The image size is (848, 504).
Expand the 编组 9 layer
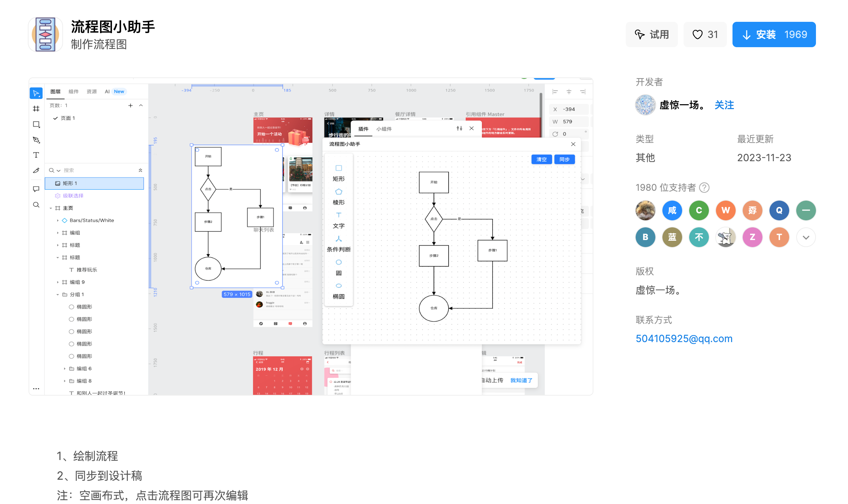point(58,282)
